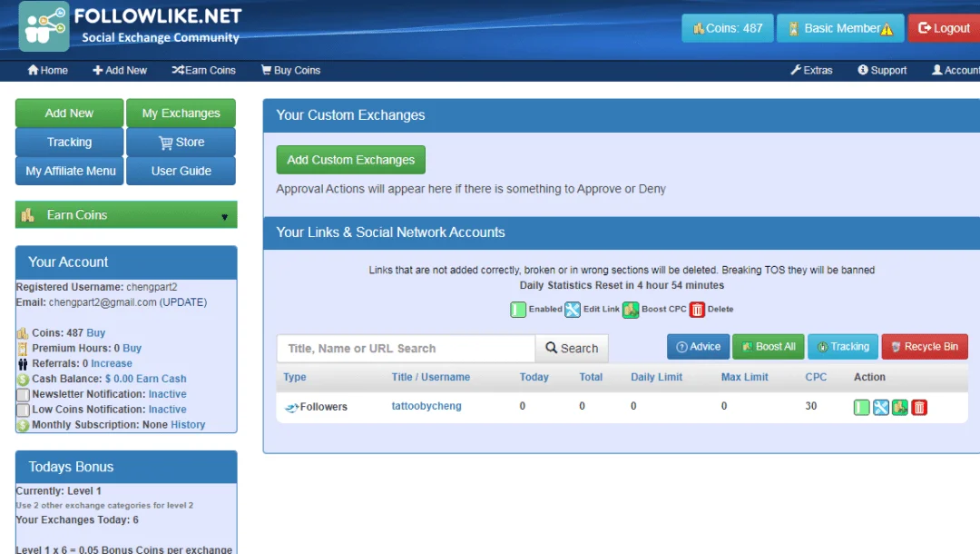
Task: Focus the Title, Name or URL Search field
Action: pos(406,348)
